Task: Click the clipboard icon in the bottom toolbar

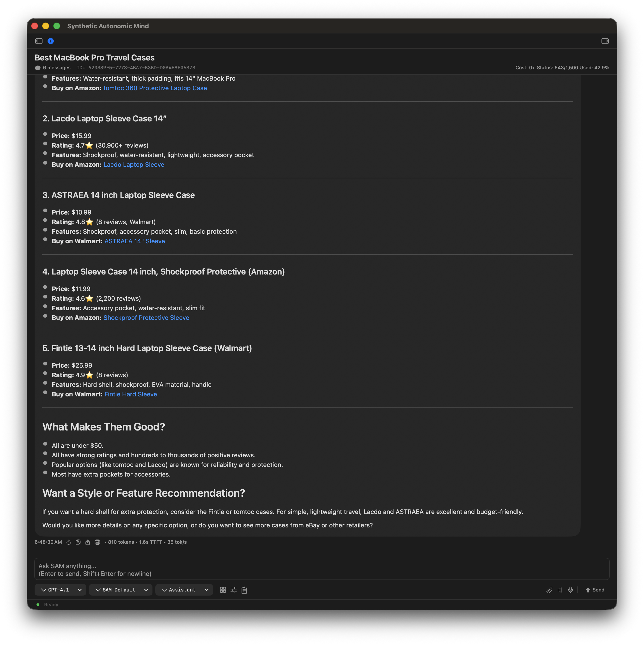Action: coord(244,590)
